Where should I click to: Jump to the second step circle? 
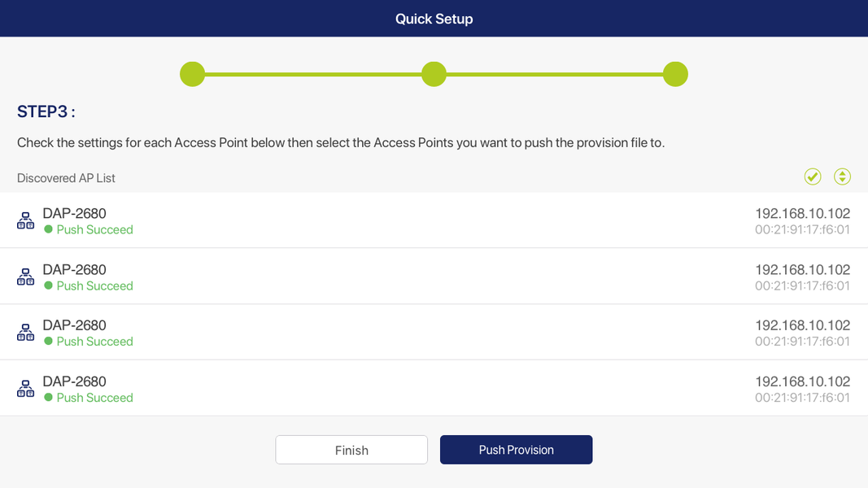(434, 74)
